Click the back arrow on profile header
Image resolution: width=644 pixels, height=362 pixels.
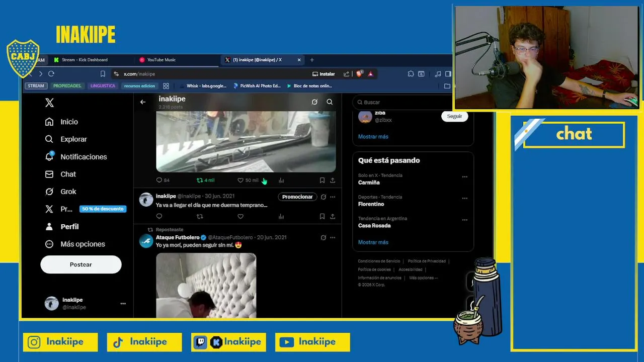[x=143, y=102]
